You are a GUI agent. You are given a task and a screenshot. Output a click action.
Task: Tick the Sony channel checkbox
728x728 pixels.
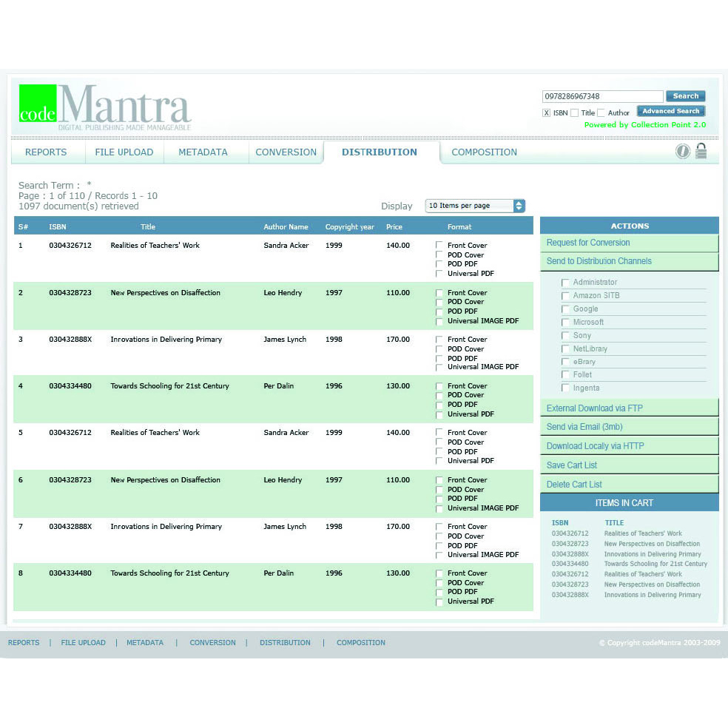[x=565, y=336]
